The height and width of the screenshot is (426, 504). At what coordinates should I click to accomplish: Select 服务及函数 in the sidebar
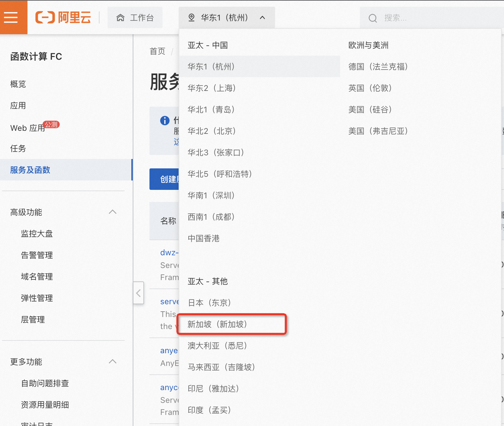point(66,170)
